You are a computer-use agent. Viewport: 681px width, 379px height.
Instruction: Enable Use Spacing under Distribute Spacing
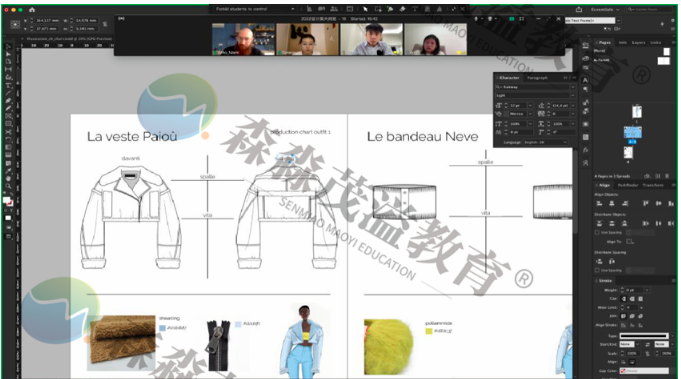(597, 270)
